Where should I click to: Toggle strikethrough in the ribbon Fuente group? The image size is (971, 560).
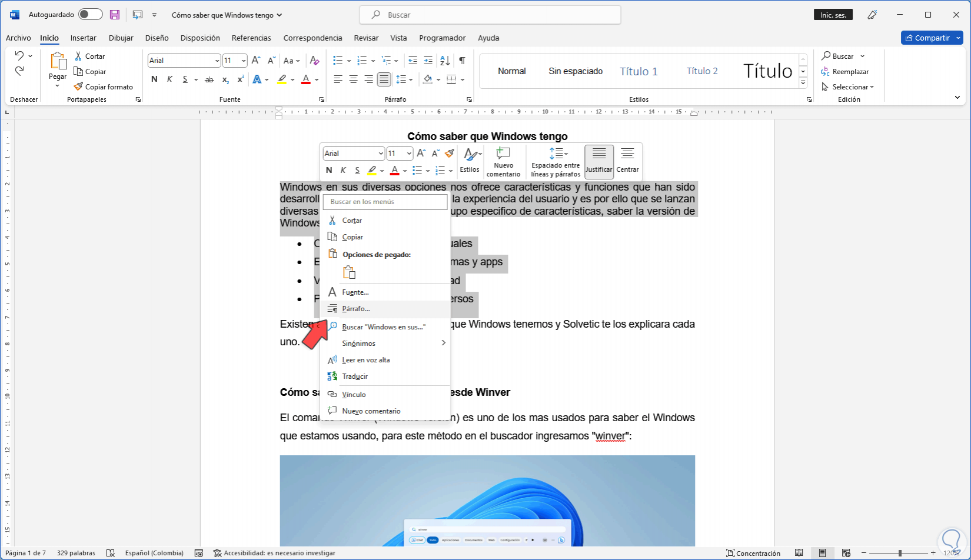click(x=209, y=79)
